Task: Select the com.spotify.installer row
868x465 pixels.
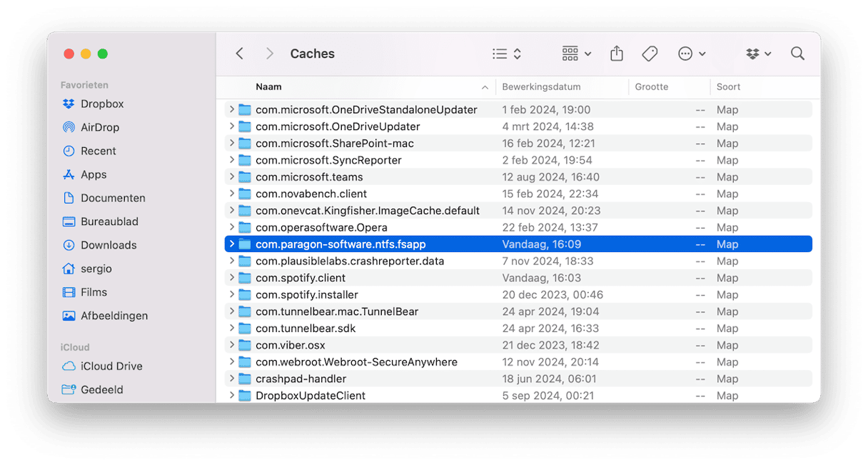Action: [518, 294]
